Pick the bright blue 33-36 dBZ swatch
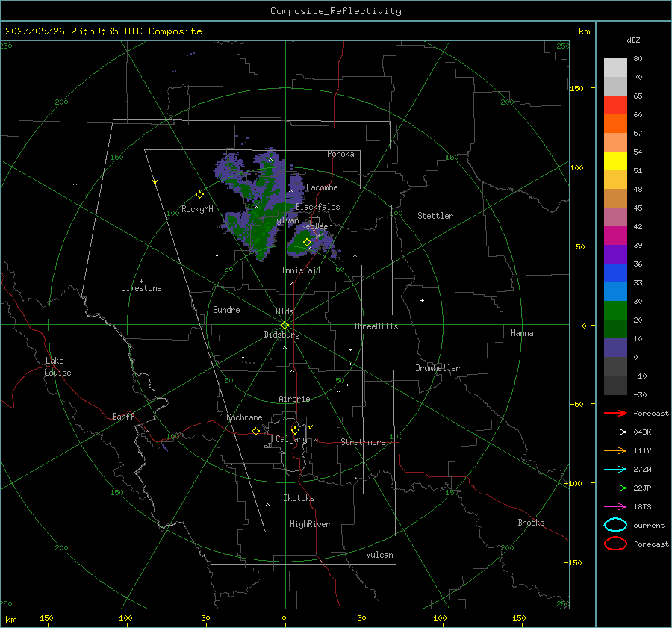The height and width of the screenshot is (628, 672). click(615, 273)
